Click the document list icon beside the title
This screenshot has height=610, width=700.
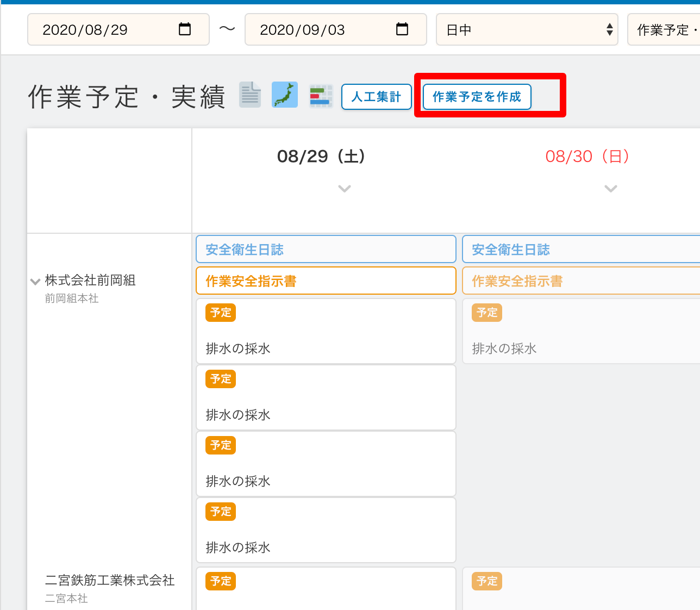point(250,95)
